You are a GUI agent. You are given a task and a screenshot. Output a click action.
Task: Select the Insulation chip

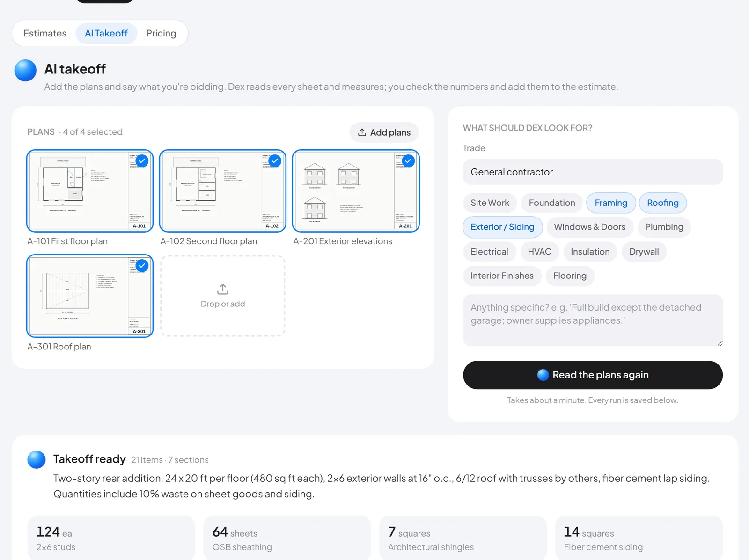coord(590,252)
